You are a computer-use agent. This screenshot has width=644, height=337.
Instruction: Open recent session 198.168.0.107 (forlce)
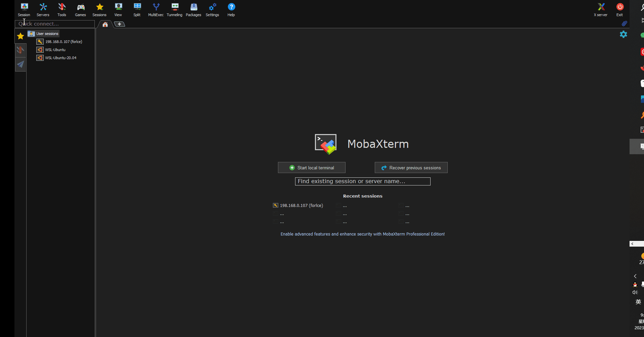pyautogui.click(x=298, y=205)
